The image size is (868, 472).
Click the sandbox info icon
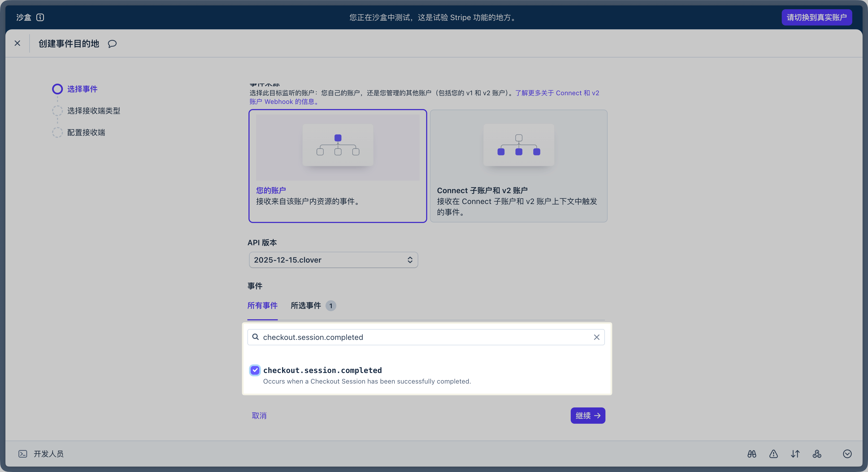(x=40, y=17)
